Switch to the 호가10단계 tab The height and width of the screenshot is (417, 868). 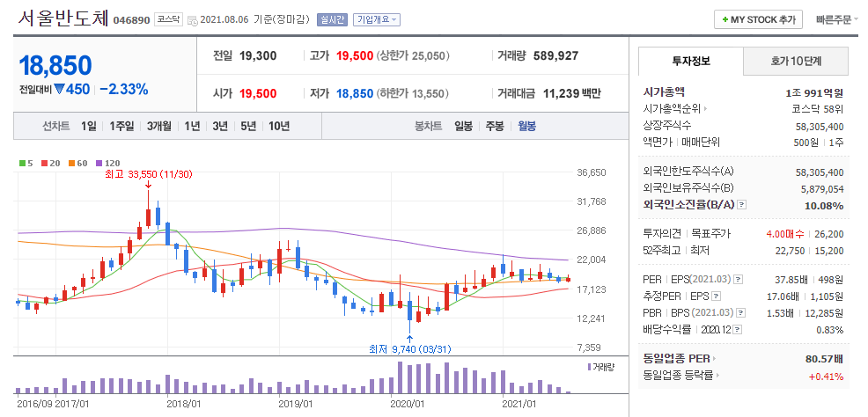pos(796,61)
